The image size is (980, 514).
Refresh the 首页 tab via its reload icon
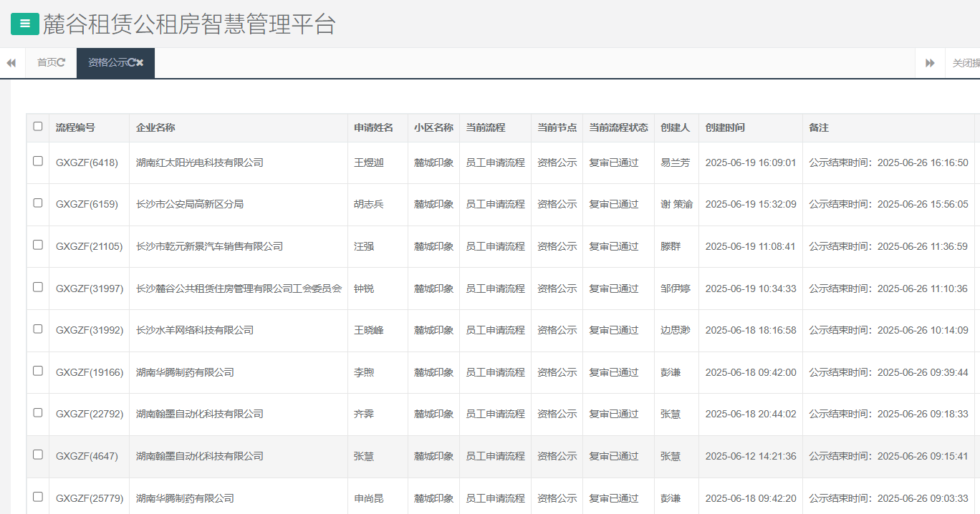tap(62, 63)
